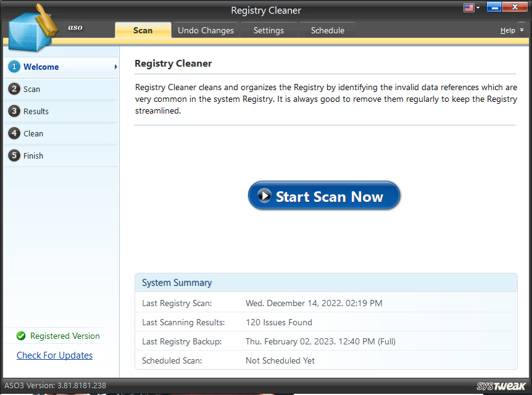
Task: Open the Help dropdown chevron
Action: tap(522, 30)
